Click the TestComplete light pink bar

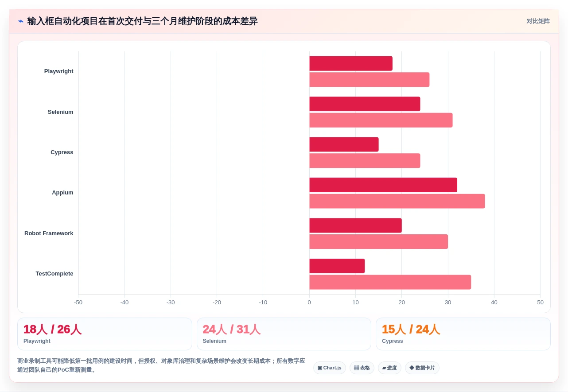pos(390,282)
